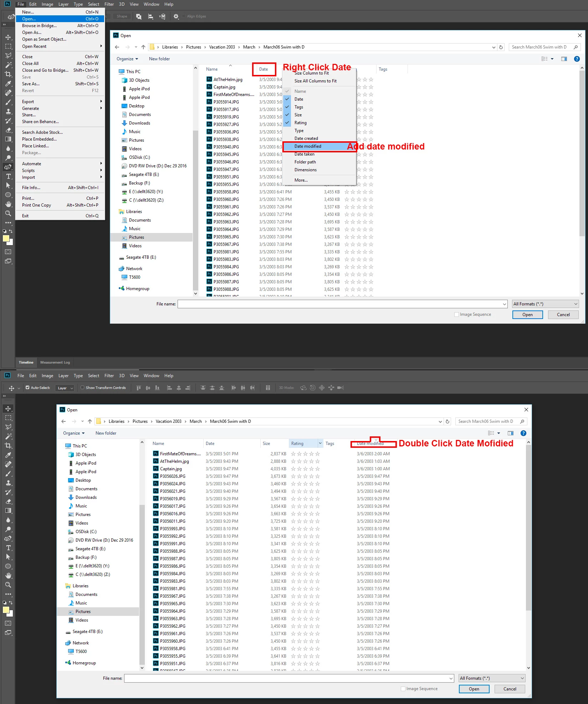
Task: Click path operations gear icon in options bar
Action: click(x=176, y=16)
